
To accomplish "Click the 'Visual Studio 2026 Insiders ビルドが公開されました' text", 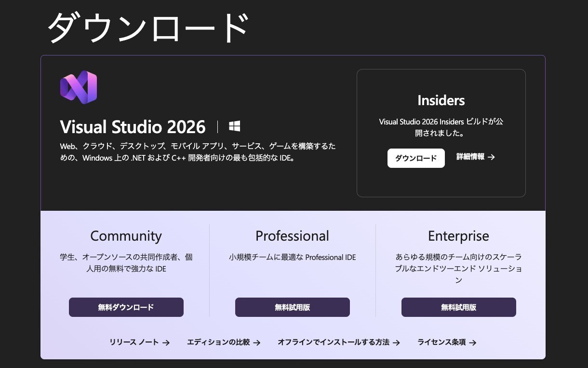I will [441, 127].
